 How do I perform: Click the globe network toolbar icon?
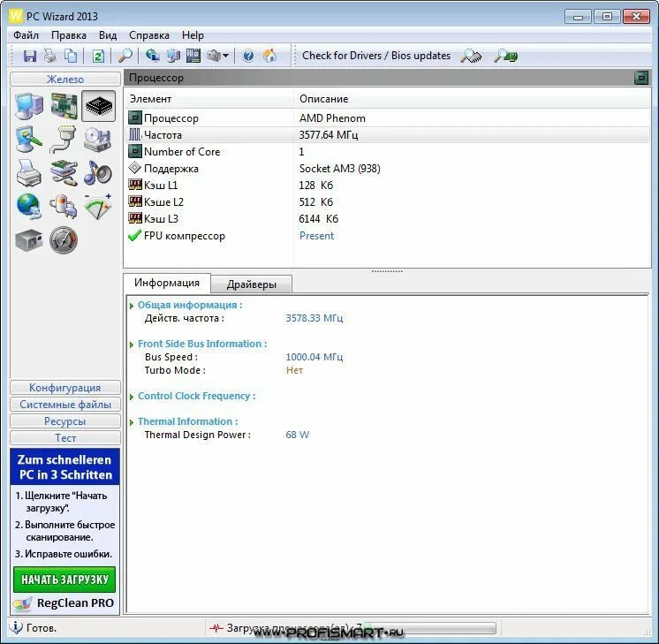click(152, 56)
